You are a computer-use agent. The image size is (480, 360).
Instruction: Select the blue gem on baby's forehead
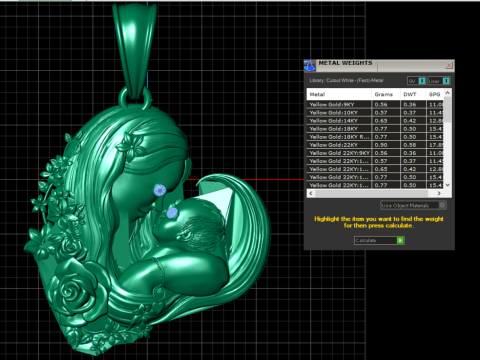[x=172, y=213]
